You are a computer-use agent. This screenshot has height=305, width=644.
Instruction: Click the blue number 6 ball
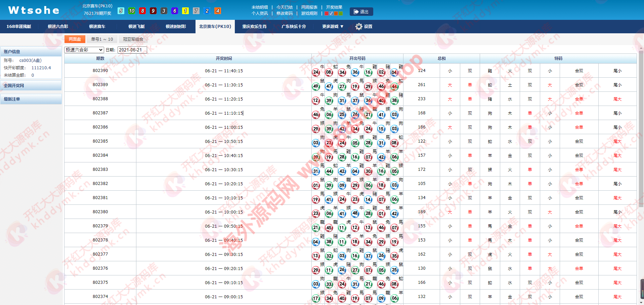tap(175, 11)
